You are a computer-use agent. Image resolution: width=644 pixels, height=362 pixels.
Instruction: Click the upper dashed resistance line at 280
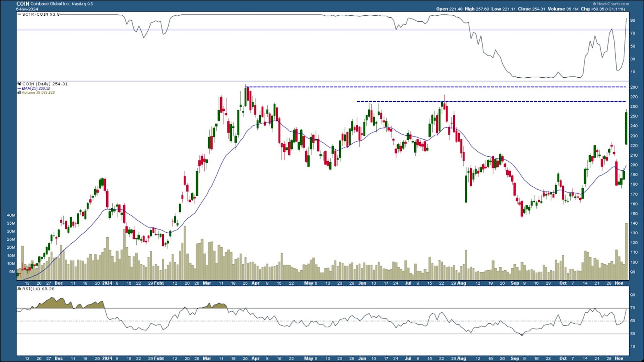pos(436,87)
